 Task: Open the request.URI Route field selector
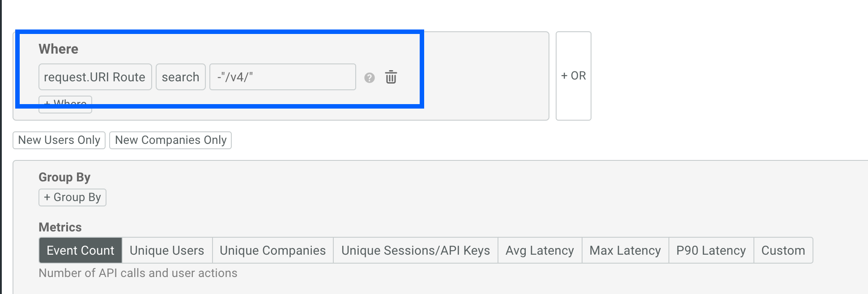[x=94, y=77]
